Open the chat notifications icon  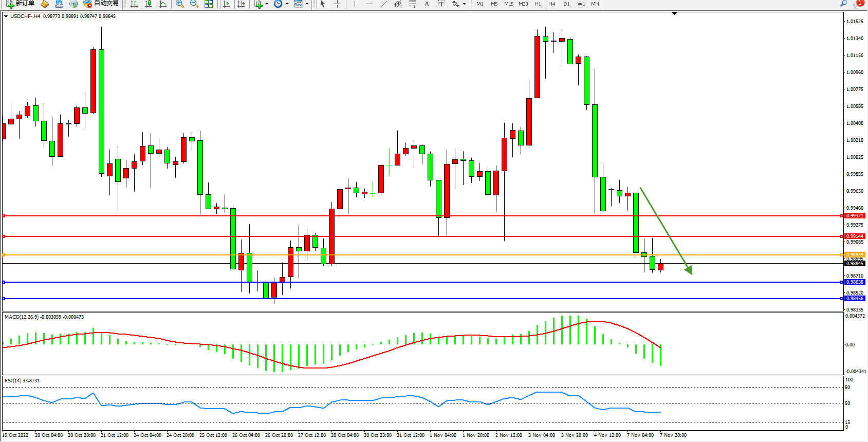point(857,4)
